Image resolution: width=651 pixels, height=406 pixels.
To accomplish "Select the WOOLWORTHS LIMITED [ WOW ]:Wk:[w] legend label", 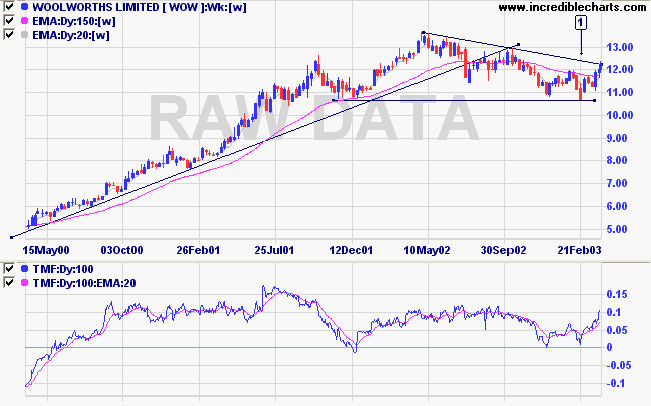I will (x=139, y=7).
